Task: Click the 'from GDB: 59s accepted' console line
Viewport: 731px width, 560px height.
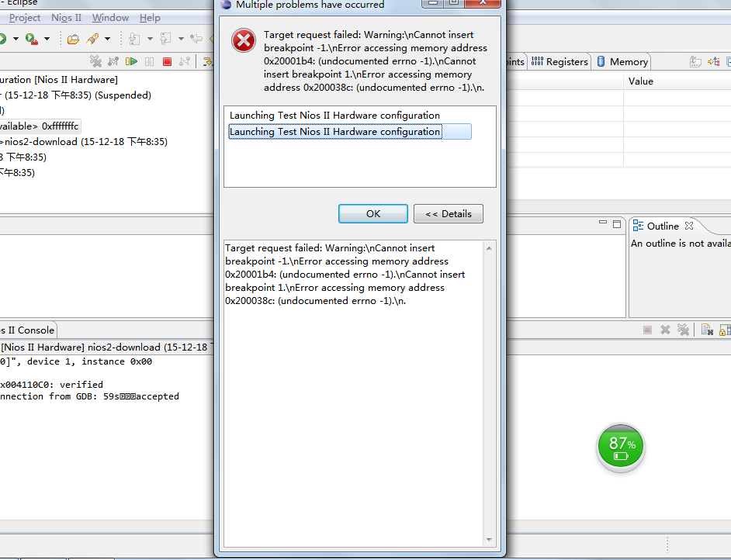Action: 89,396
